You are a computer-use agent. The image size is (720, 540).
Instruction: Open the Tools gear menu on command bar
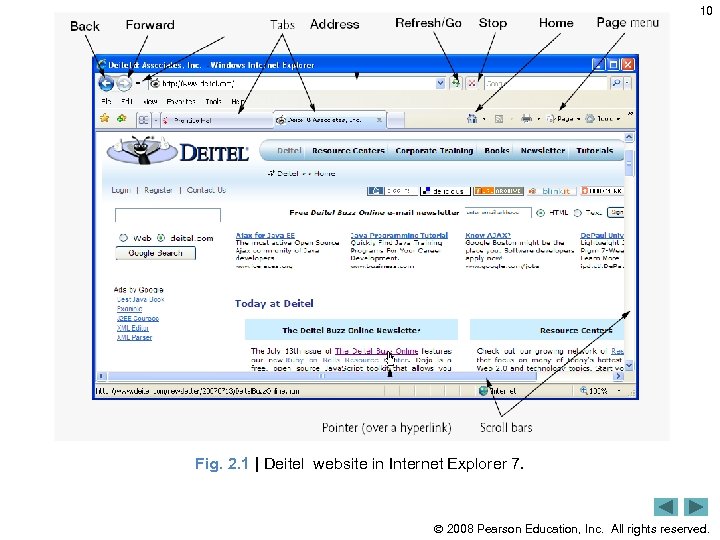pos(602,119)
